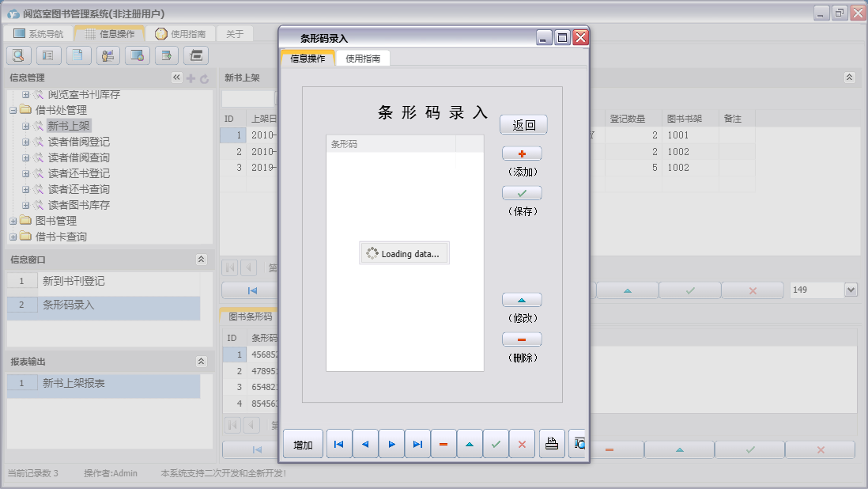This screenshot has height=489, width=868.
Task: Expand the 图书管理 folder
Action: [13, 221]
